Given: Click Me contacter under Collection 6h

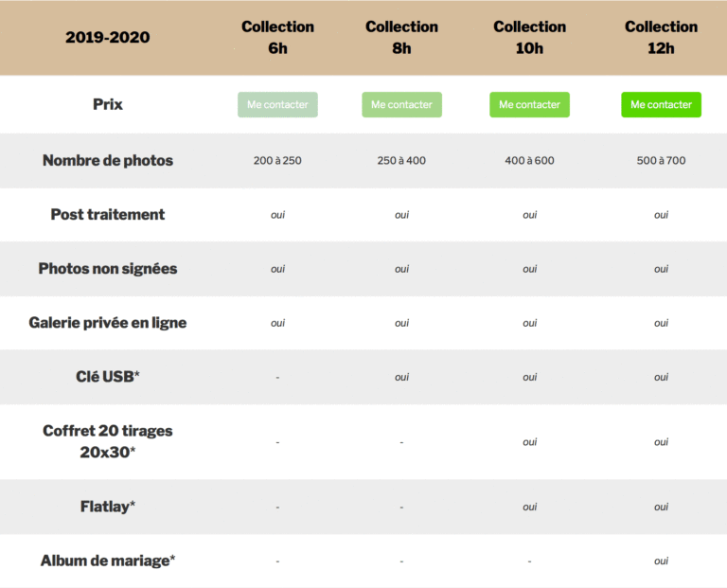Looking at the screenshot, I should point(277,104).
